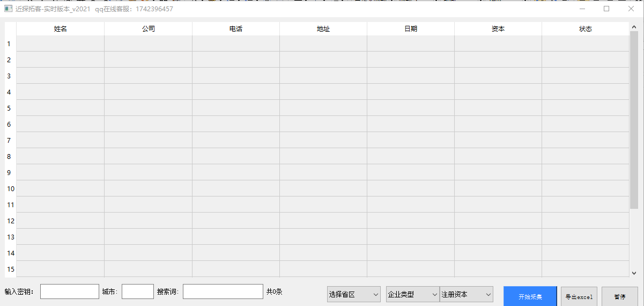Select the 状态 column header

(x=586, y=29)
